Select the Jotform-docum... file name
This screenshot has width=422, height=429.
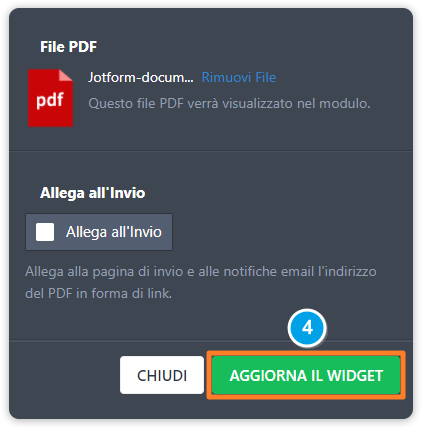pyautogui.click(x=141, y=77)
